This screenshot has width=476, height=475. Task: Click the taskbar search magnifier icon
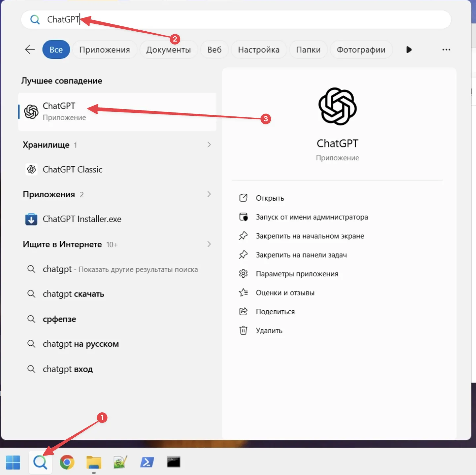point(40,462)
